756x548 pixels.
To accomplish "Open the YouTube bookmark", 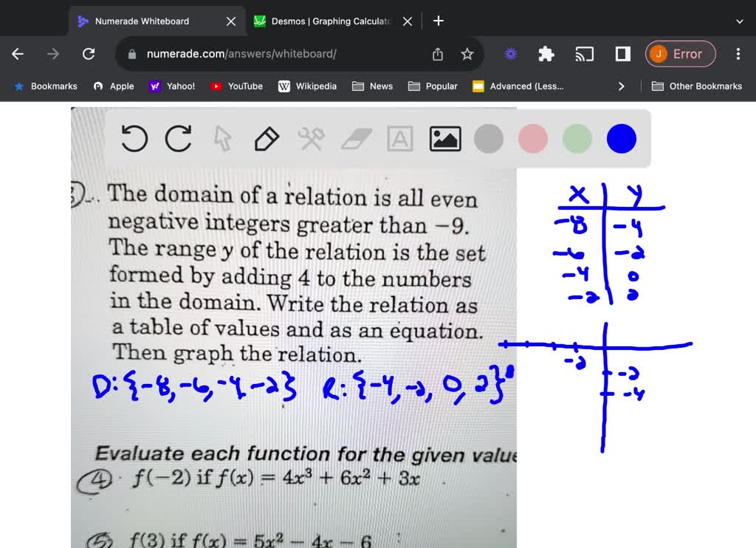I will (x=236, y=86).
